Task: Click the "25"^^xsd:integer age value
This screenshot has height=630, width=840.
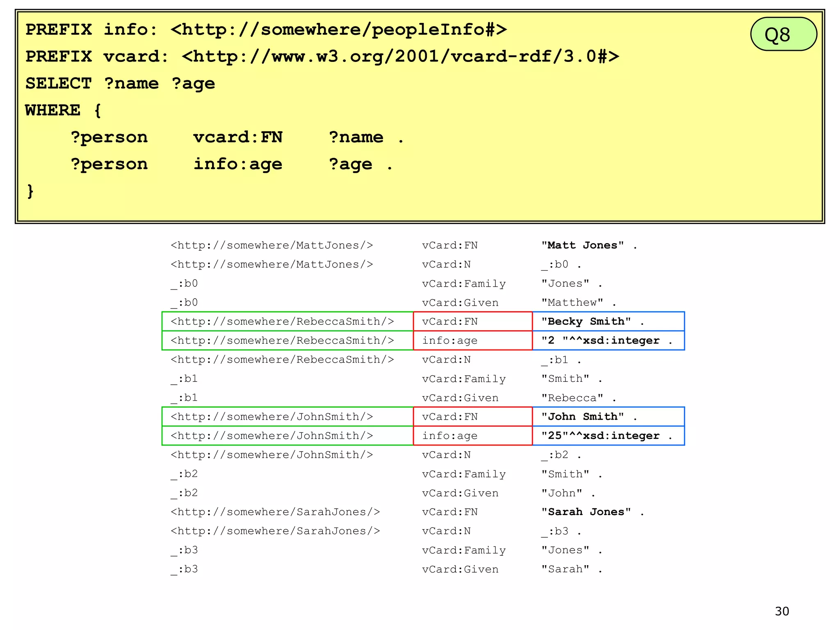Action: (600, 436)
